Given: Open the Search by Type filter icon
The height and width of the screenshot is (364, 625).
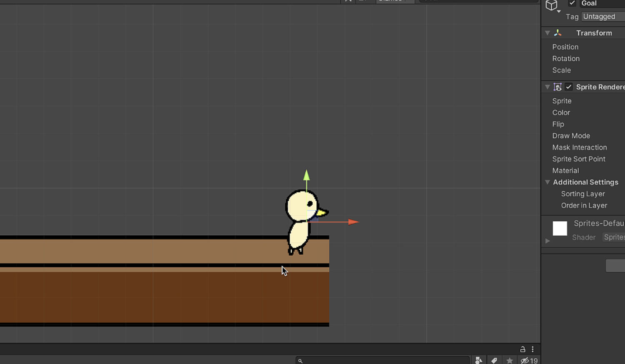Looking at the screenshot, I should pos(479,361).
